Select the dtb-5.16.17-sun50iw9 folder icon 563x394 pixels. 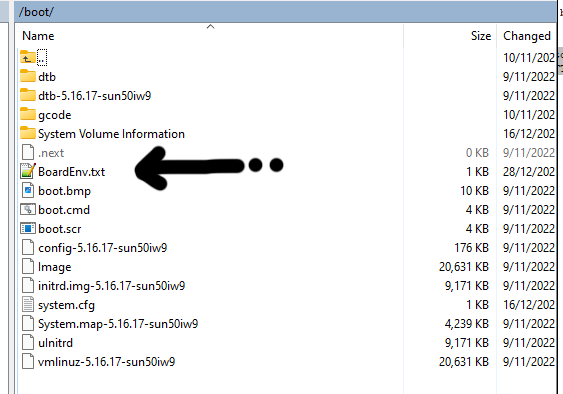[x=28, y=96]
